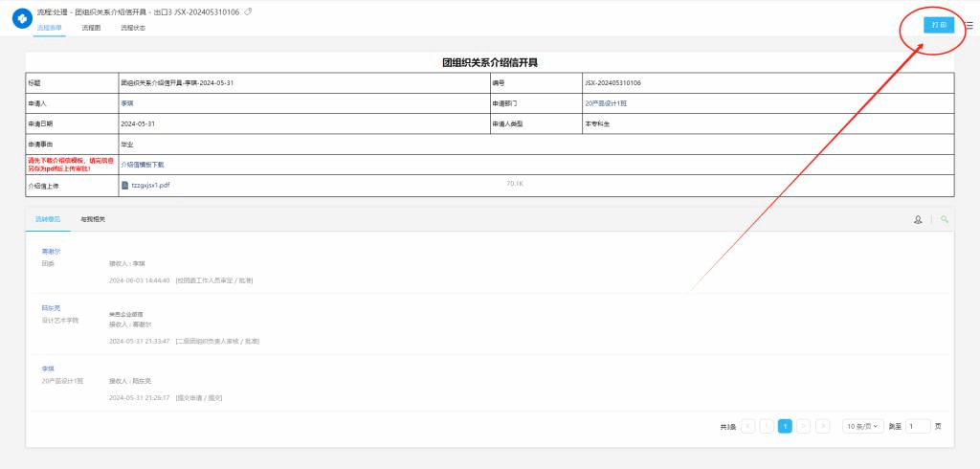980x469 pixels.
Task: Click the person icon in the comments toolbar
Action: coord(918,219)
